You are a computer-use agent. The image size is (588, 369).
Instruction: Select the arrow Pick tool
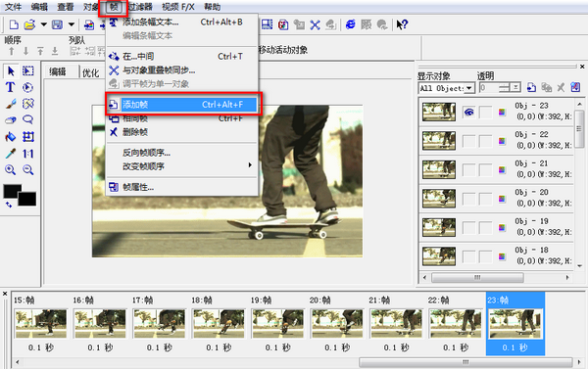point(11,71)
